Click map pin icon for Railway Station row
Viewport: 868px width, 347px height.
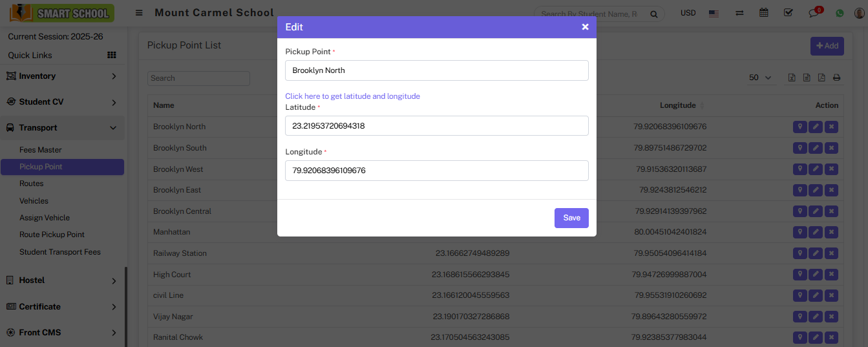799,253
